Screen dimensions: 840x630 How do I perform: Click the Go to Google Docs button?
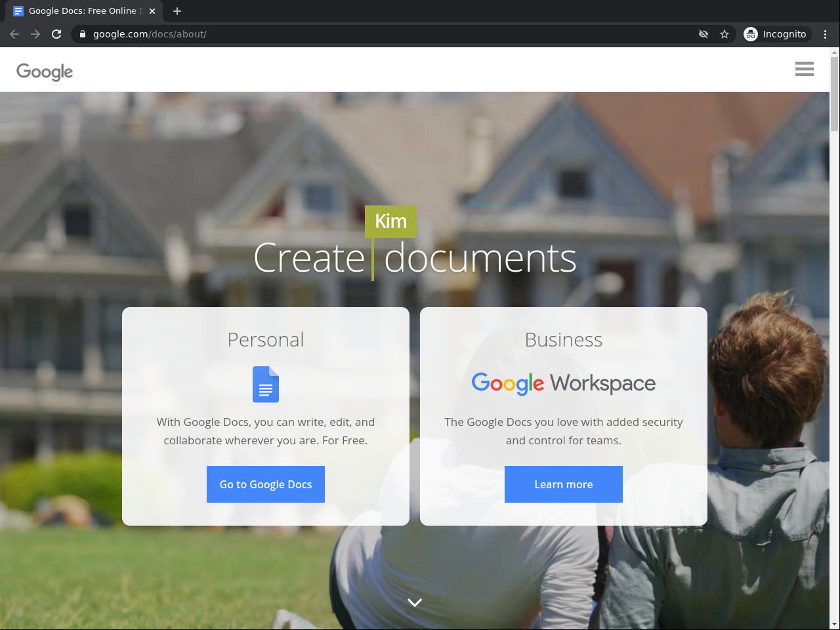point(266,484)
